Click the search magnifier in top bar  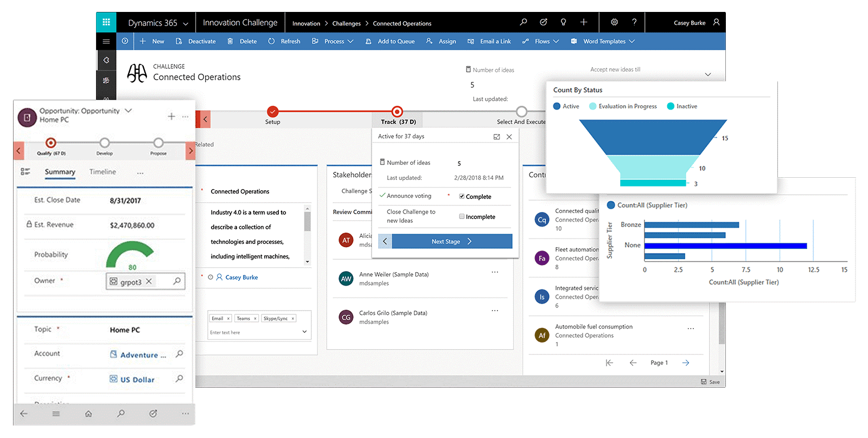[x=523, y=22]
